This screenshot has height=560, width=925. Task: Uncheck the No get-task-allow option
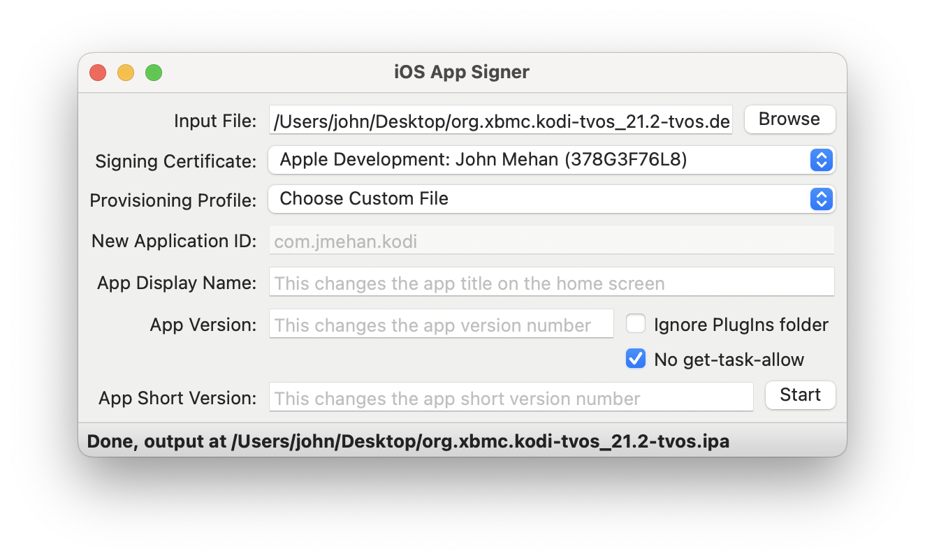[x=635, y=359]
